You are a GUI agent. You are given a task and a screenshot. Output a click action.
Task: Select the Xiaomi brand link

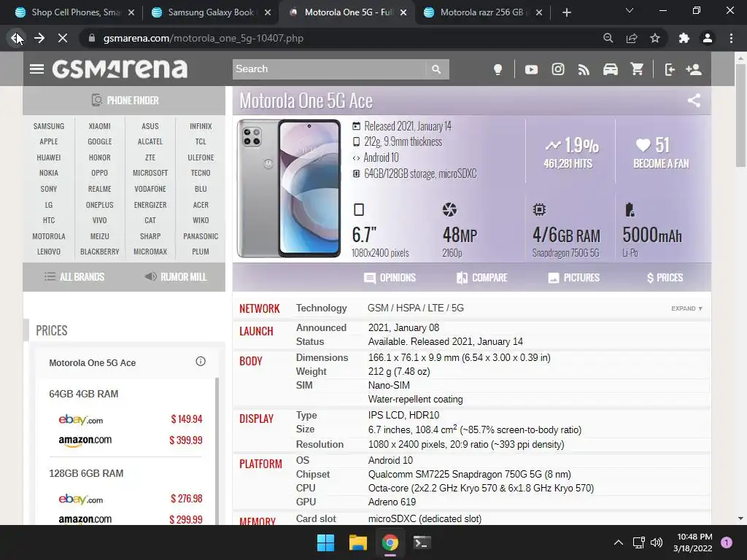click(99, 126)
